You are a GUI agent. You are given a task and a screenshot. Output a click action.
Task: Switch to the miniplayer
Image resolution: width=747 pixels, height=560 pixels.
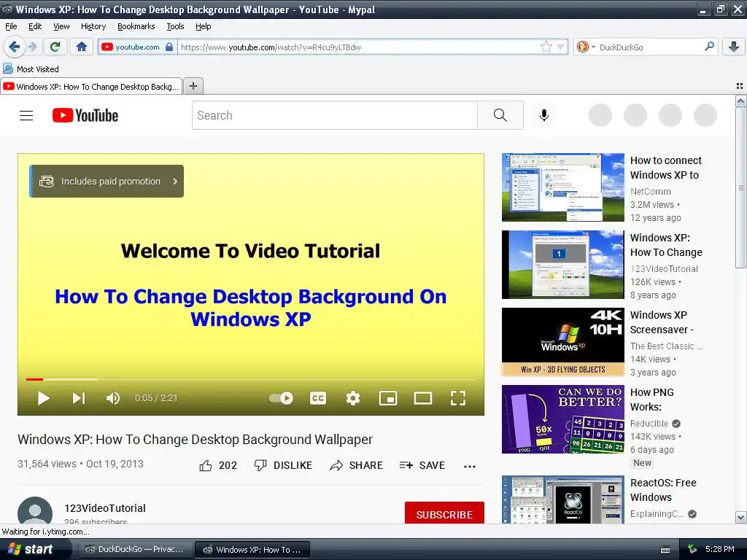click(388, 398)
